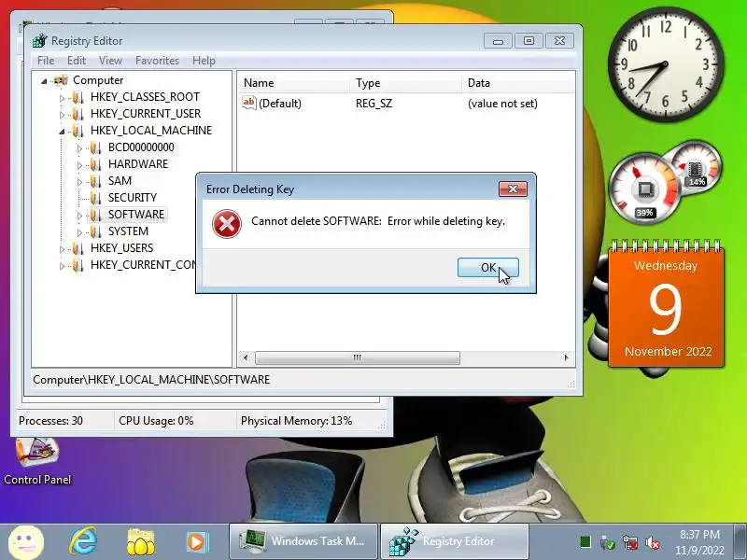The width and height of the screenshot is (747, 560).
Task: Click the (Default) value string icon
Action: pyautogui.click(x=249, y=103)
